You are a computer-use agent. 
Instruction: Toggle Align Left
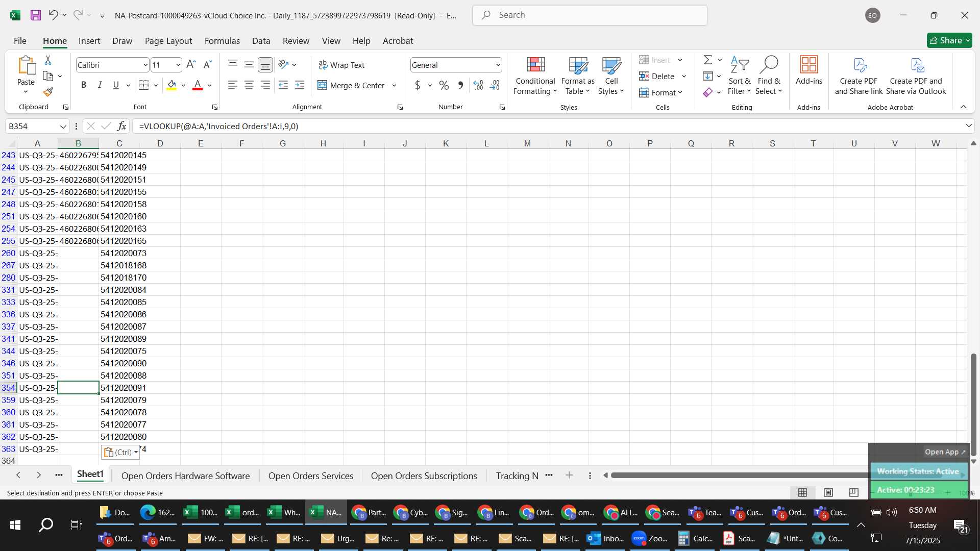233,85
